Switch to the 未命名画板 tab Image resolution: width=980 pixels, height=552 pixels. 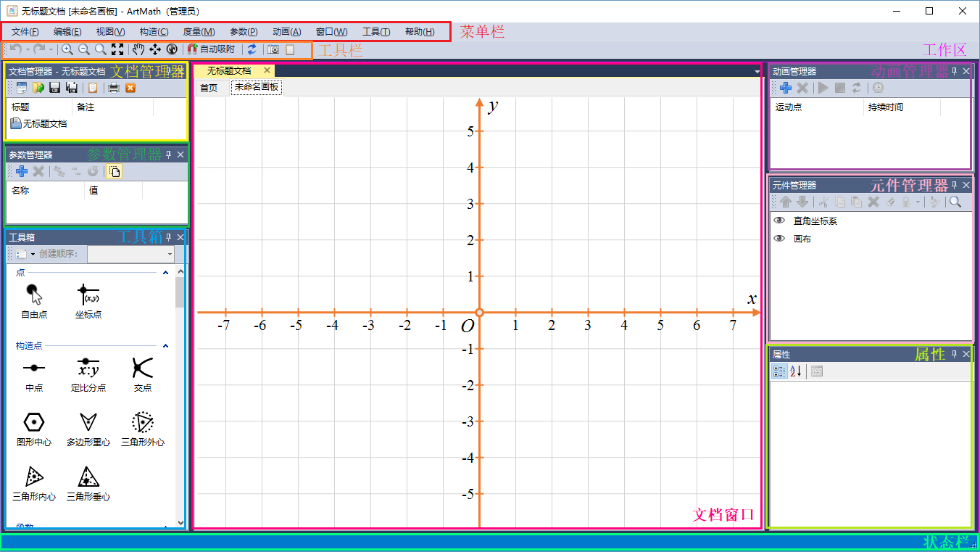[x=257, y=88]
